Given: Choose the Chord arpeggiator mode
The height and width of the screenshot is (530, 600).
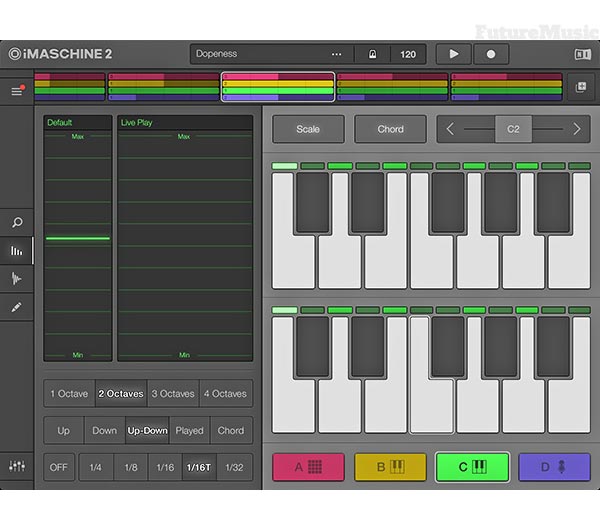Looking at the screenshot, I should 231,431.
